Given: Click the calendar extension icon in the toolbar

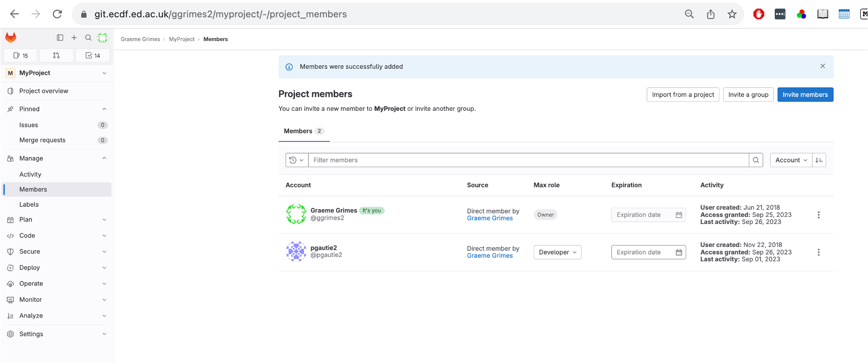Looking at the screenshot, I should 844,14.
